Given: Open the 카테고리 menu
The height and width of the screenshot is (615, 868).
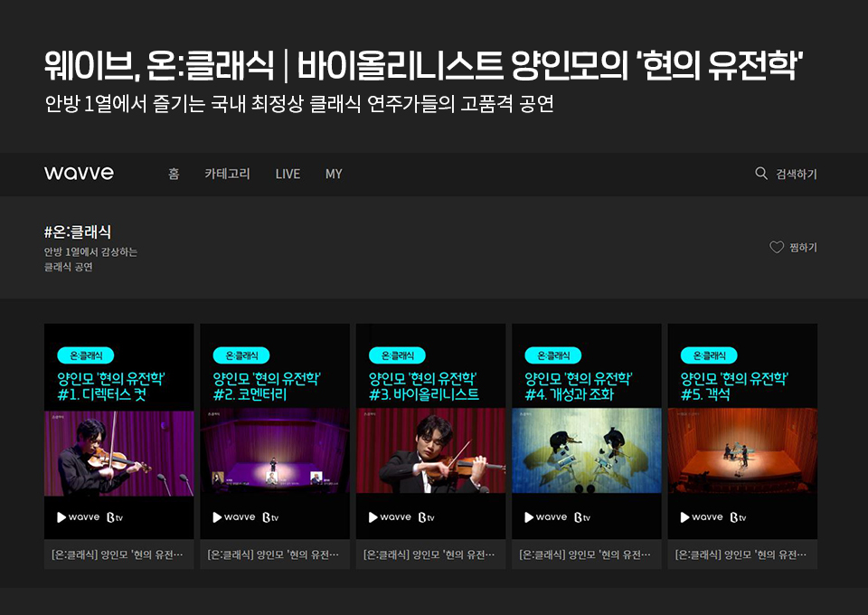Looking at the screenshot, I should pyautogui.click(x=227, y=174).
